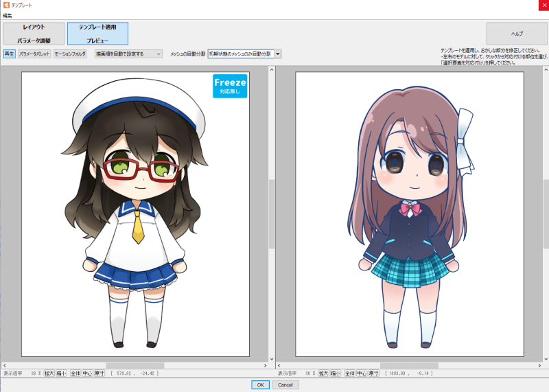Expand the mesh auto-division dropdown arrow
This screenshot has height=392, width=549.
(x=278, y=54)
